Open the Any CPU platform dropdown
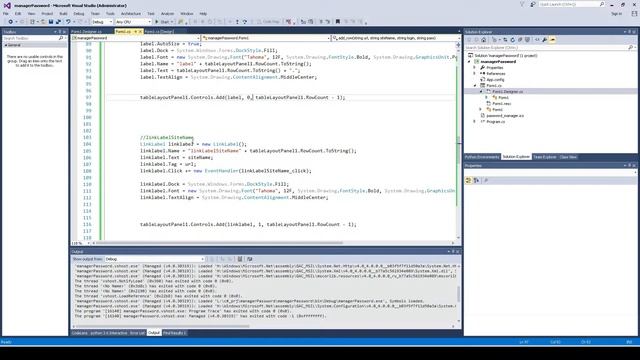640x360 pixels. coord(133,22)
